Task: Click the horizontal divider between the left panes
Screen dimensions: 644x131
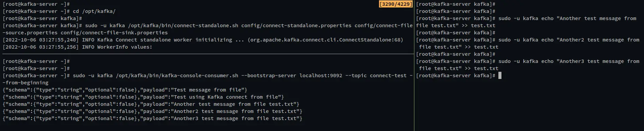Action: 207,54
